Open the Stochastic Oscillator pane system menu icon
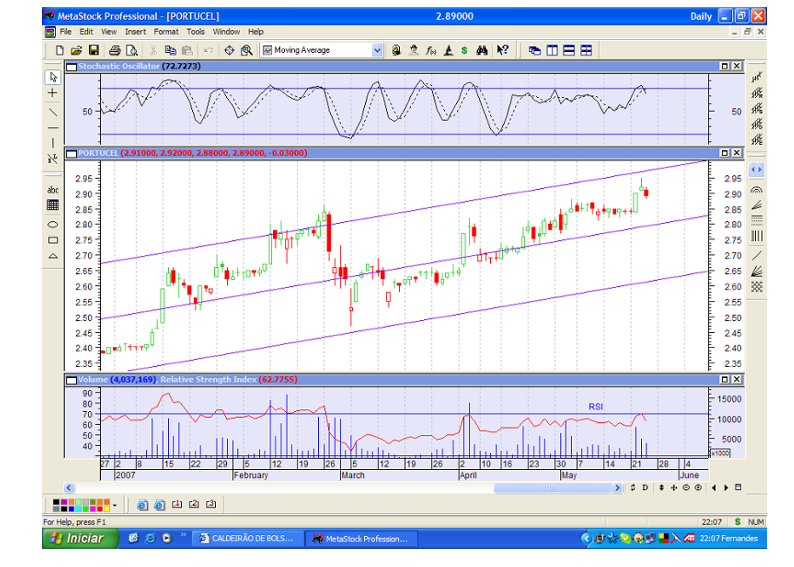The height and width of the screenshot is (567, 794). [x=71, y=66]
